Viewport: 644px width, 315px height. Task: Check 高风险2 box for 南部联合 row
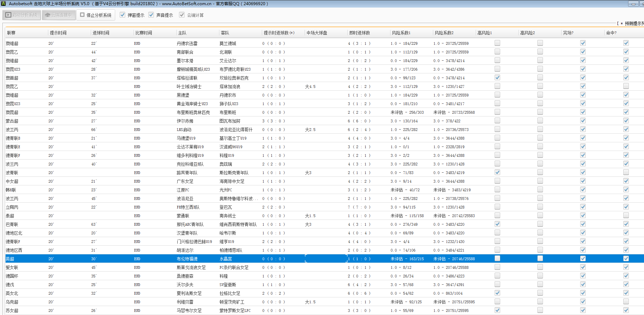point(540,52)
